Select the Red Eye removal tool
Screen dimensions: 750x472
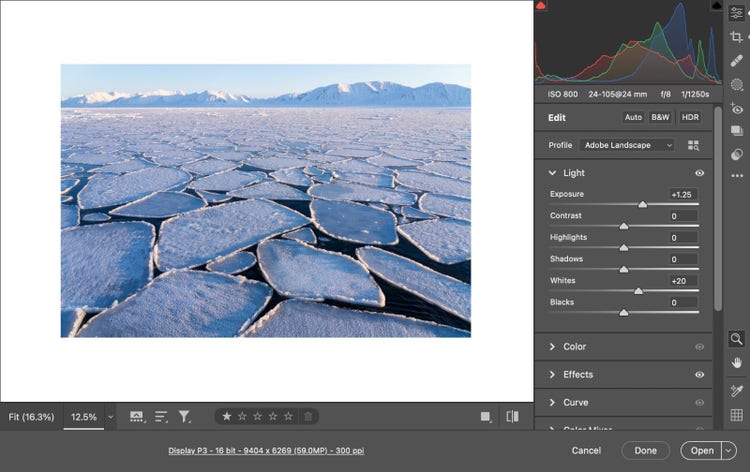coord(737,109)
